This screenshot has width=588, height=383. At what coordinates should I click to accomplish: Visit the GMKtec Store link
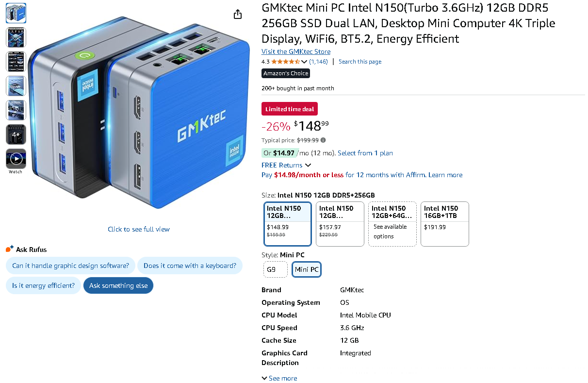tap(296, 51)
